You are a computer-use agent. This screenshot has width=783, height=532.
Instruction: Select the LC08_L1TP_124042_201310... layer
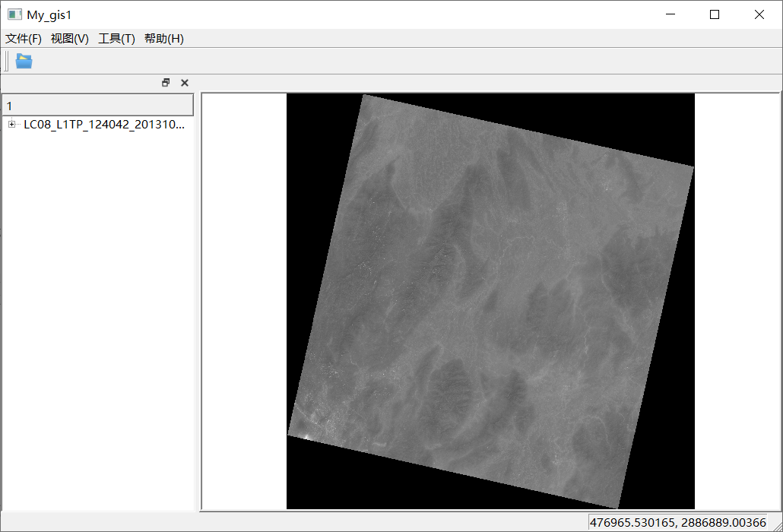pos(104,125)
